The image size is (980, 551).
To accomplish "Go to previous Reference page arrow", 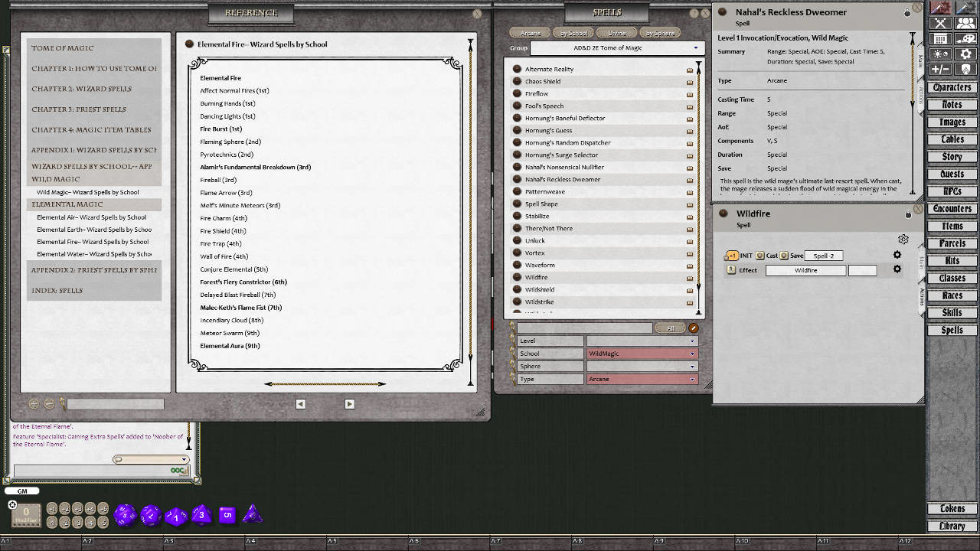I will click(x=300, y=404).
